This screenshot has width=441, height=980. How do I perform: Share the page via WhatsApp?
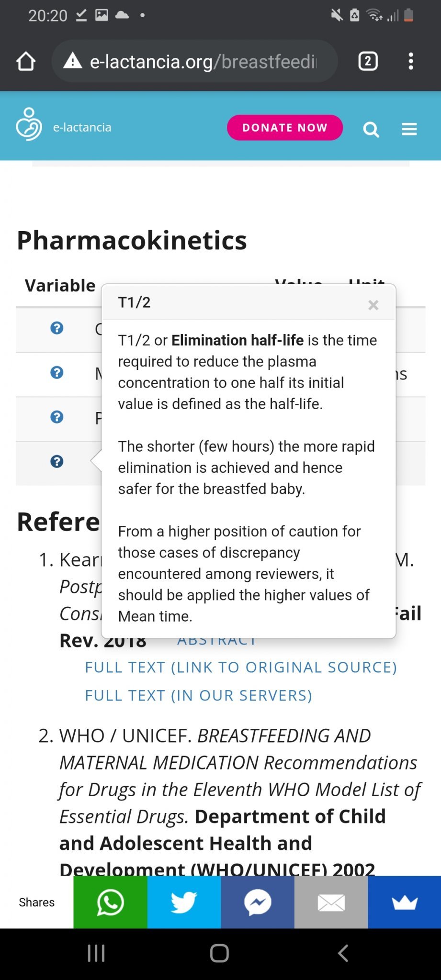point(110,902)
